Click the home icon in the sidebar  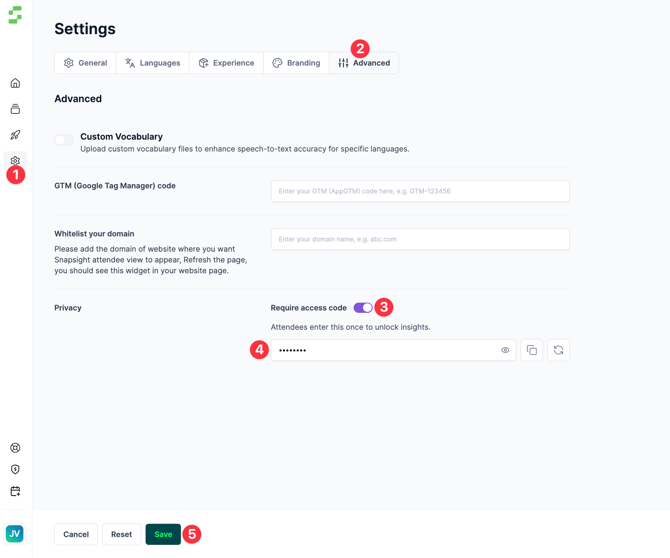coord(15,83)
